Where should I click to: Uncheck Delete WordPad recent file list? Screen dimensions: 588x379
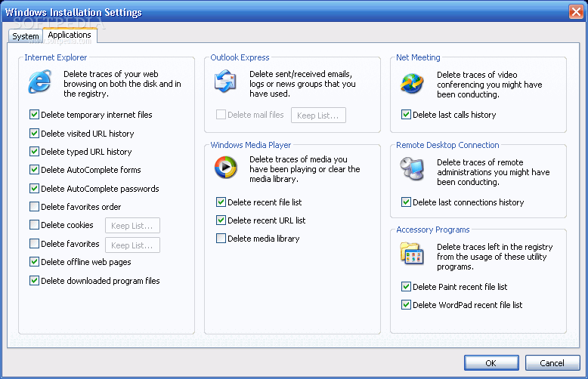pyautogui.click(x=406, y=305)
